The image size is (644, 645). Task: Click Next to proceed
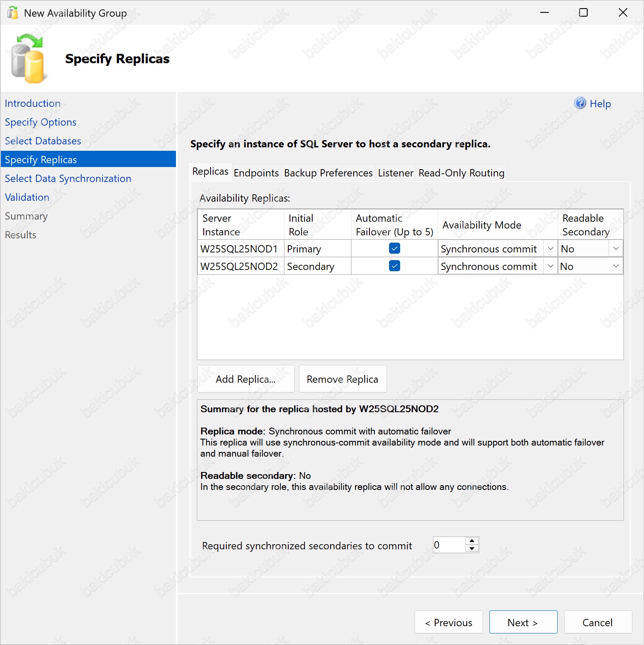click(523, 622)
